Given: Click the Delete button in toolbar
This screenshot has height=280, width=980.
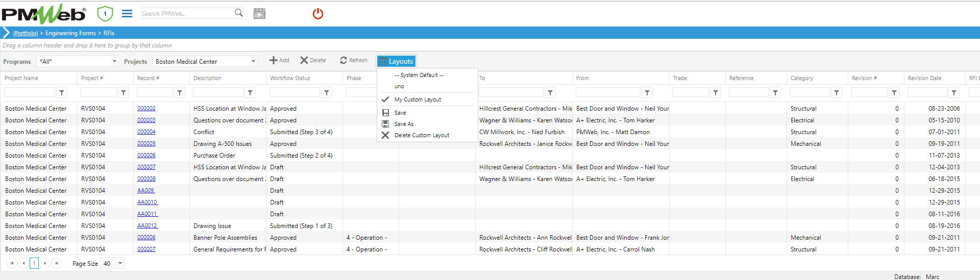Looking at the screenshot, I should tap(313, 60).
